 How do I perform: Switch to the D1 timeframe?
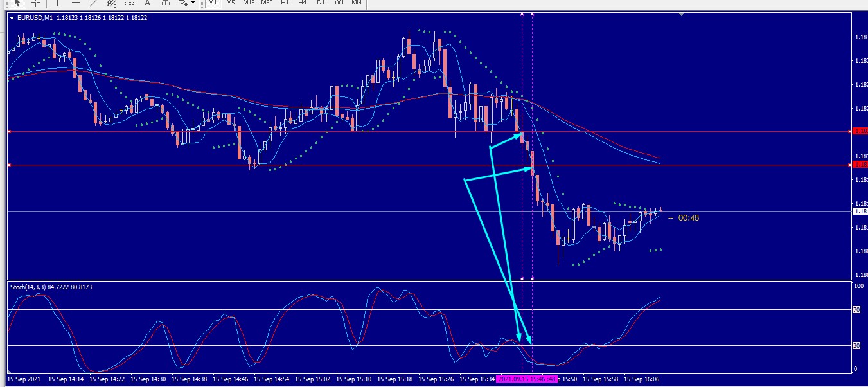click(321, 3)
